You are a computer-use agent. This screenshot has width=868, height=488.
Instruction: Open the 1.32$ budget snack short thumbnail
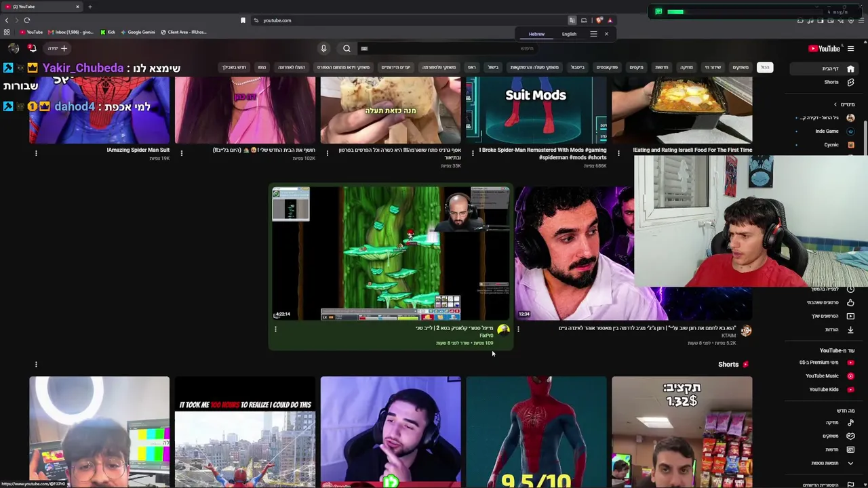click(x=682, y=432)
